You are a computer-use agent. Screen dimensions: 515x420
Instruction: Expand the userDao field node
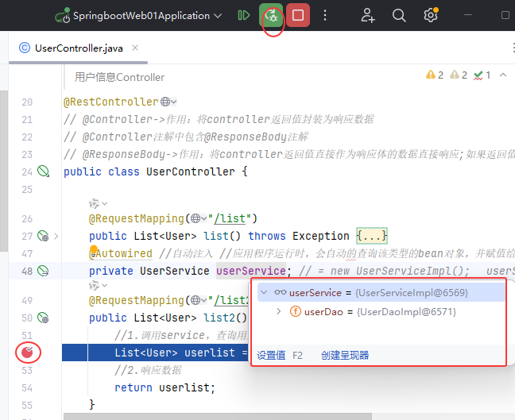(278, 312)
